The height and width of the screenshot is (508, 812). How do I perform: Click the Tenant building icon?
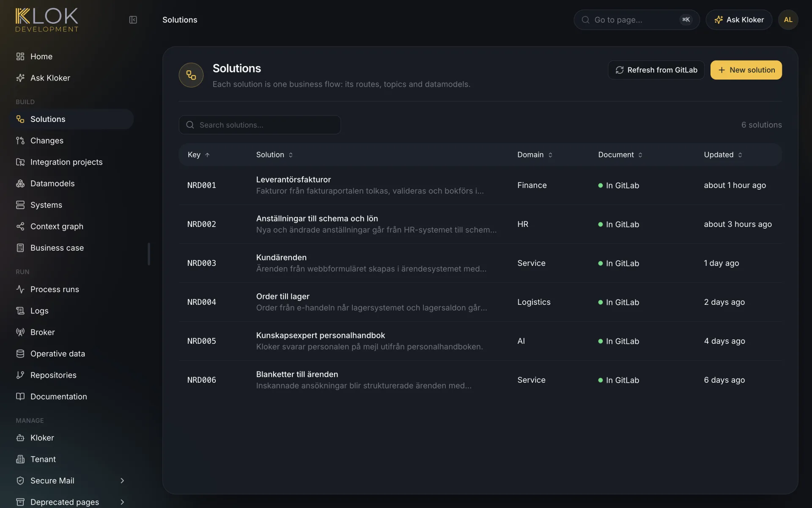click(x=20, y=459)
